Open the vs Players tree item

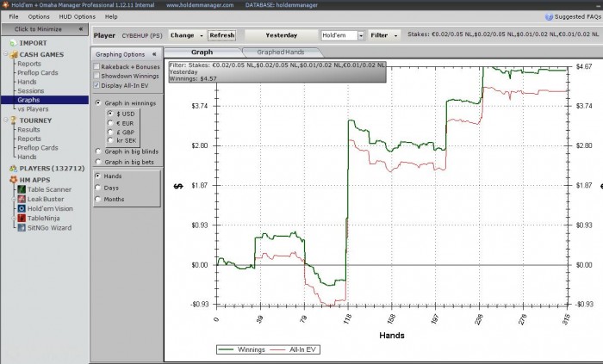point(33,109)
